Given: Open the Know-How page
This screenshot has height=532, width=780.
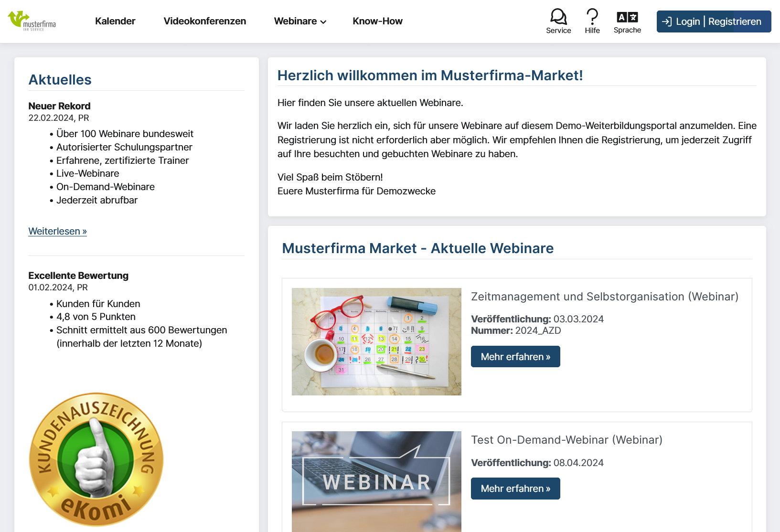Looking at the screenshot, I should 377,21.
